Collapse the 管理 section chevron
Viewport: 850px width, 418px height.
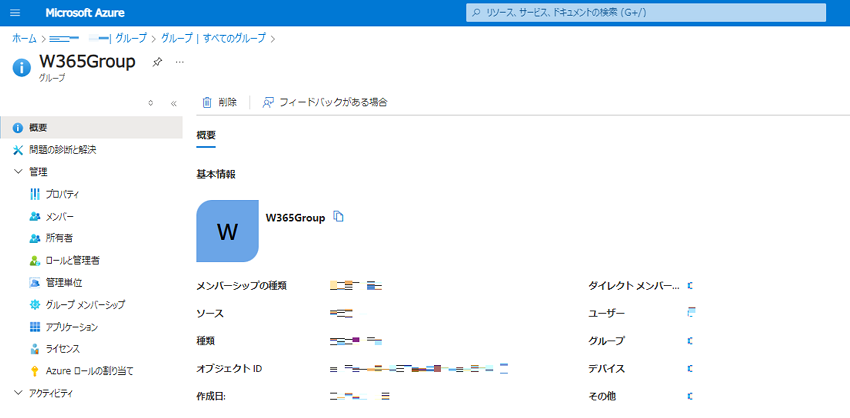coord(18,172)
